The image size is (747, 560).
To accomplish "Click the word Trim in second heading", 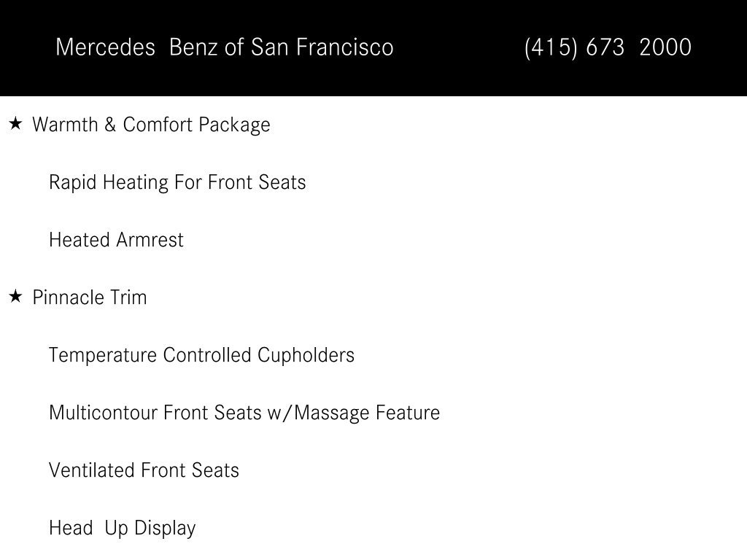I will pos(128,297).
